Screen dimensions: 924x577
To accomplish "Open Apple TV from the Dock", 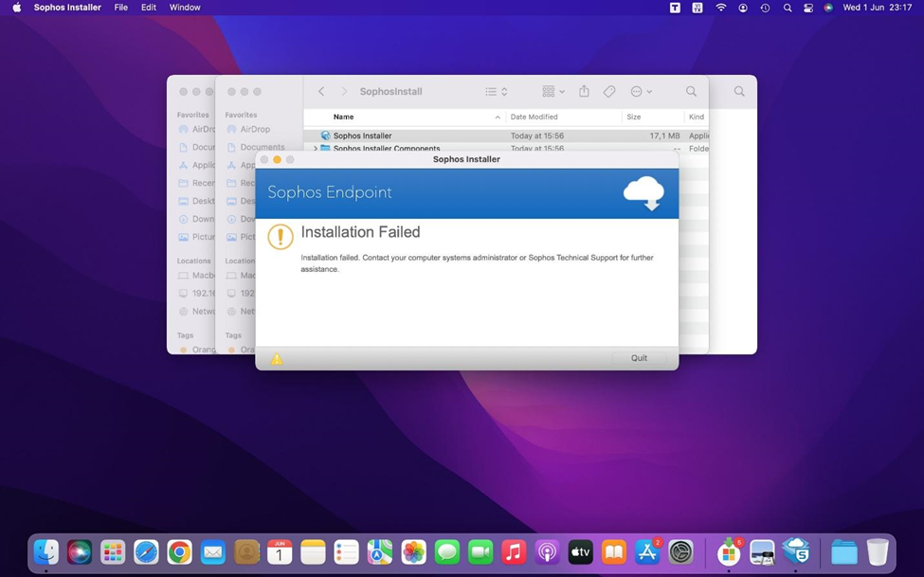I will point(580,552).
